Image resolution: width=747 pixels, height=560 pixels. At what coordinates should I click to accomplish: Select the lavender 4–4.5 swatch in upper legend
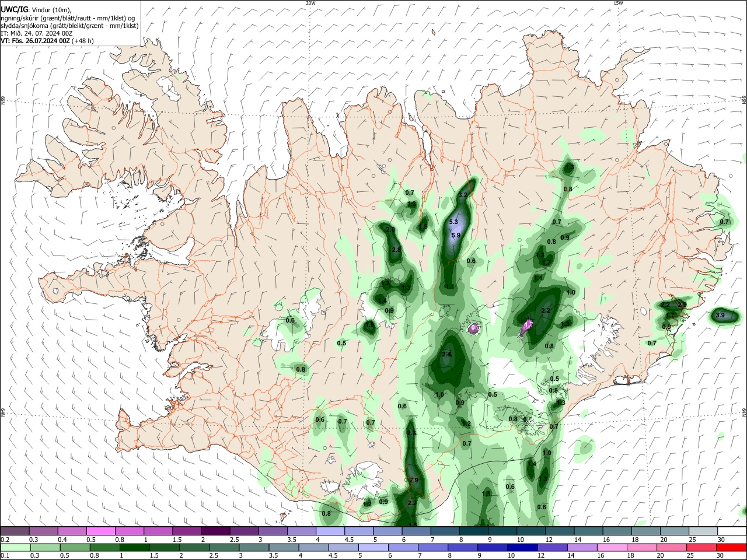(x=330, y=531)
